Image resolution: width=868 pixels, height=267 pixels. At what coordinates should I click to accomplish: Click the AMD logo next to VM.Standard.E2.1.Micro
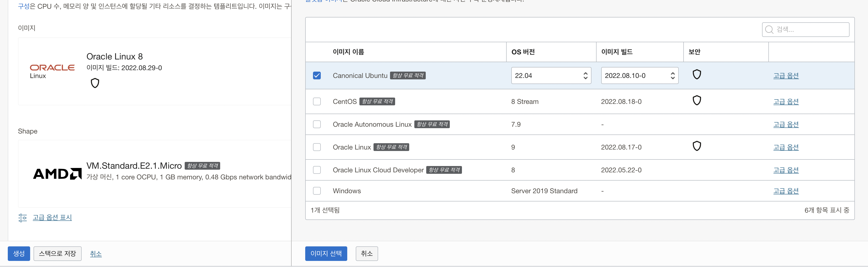(57, 174)
